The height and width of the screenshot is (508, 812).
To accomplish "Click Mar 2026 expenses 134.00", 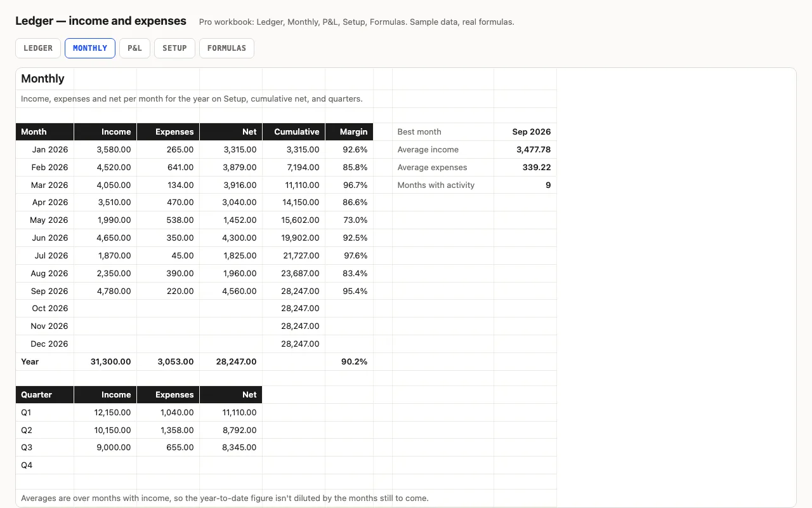I will pos(168,185).
